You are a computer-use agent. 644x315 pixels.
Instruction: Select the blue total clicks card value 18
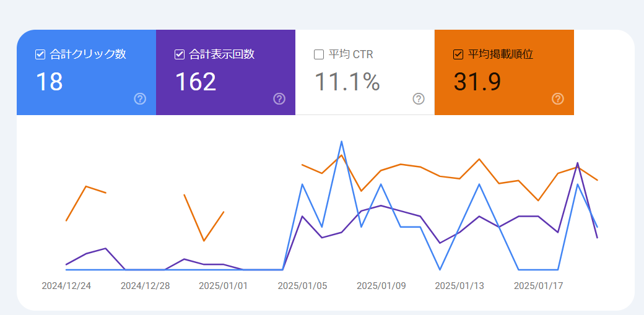click(50, 81)
